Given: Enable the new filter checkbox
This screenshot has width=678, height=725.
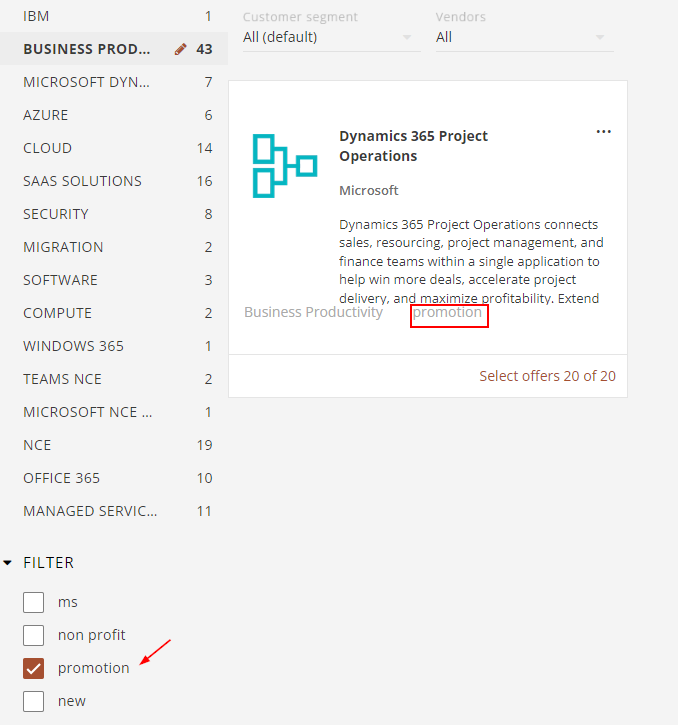Looking at the screenshot, I should 33,701.
